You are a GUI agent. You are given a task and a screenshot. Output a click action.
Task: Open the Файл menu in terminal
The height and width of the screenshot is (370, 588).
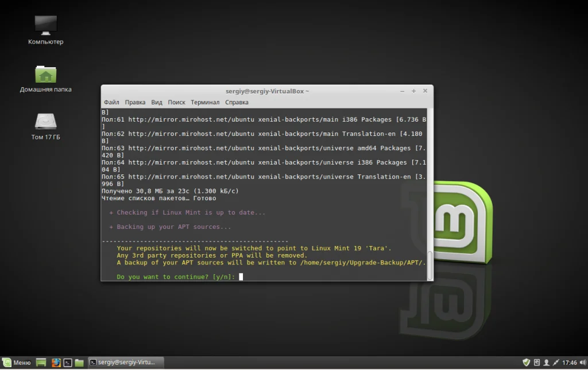pyautogui.click(x=111, y=102)
